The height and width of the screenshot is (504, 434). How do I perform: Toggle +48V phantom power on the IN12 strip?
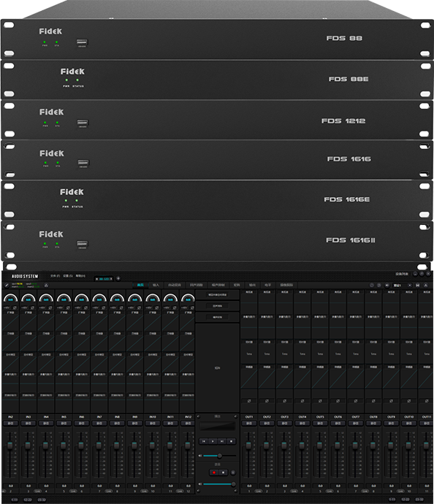coord(184,308)
